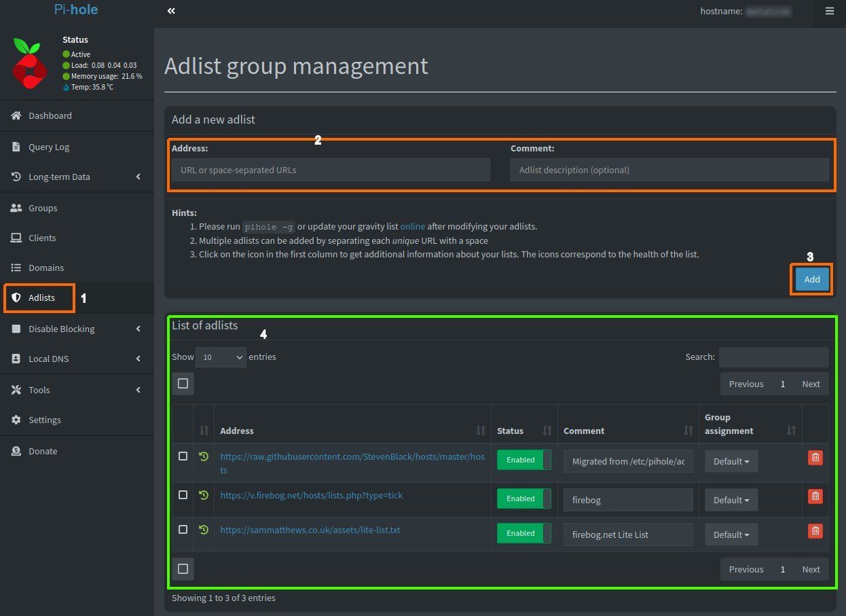Click the Address URL input field
This screenshot has width=846, height=616.
point(331,170)
